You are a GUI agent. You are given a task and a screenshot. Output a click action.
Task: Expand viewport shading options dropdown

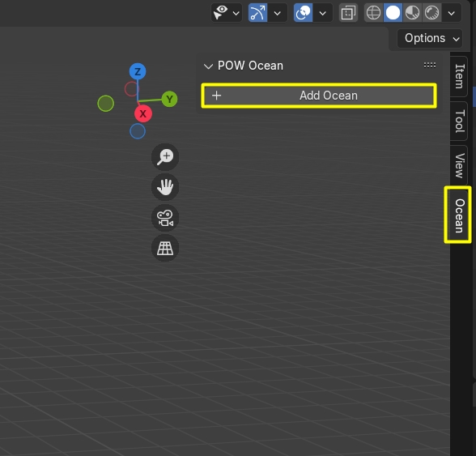(x=452, y=13)
